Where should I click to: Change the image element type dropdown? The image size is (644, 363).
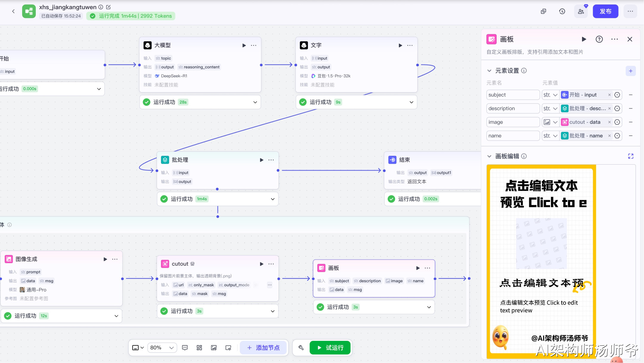(x=550, y=122)
